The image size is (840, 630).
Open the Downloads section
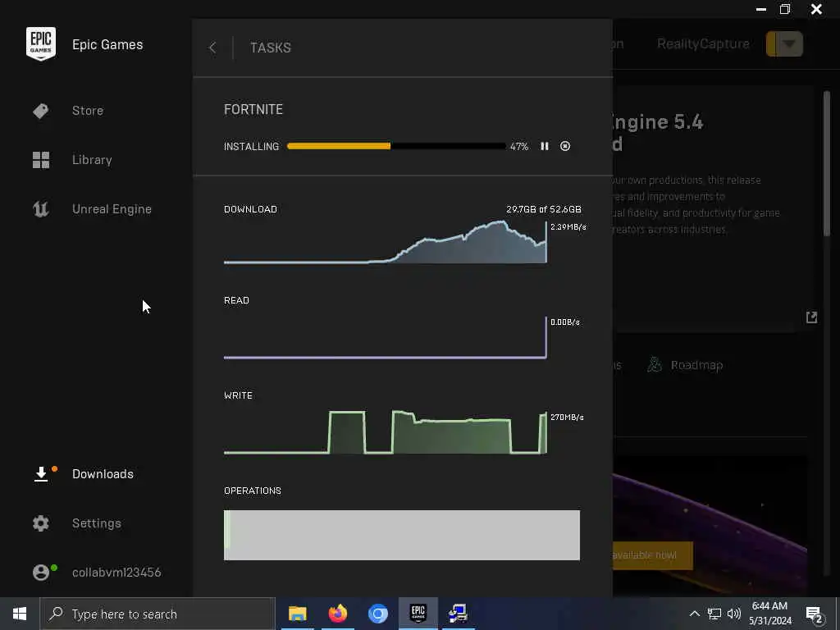103,473
